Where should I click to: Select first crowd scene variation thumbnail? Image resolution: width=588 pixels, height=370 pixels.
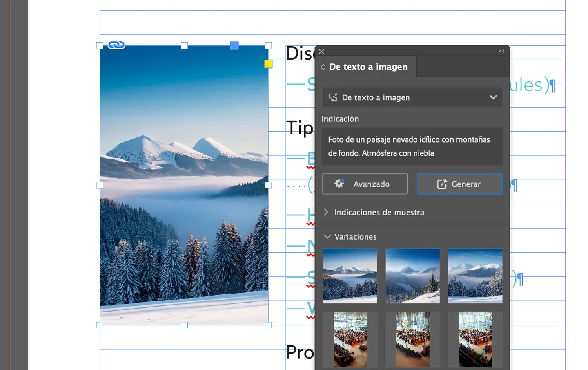pyautogui.click(x=350, y=339)
